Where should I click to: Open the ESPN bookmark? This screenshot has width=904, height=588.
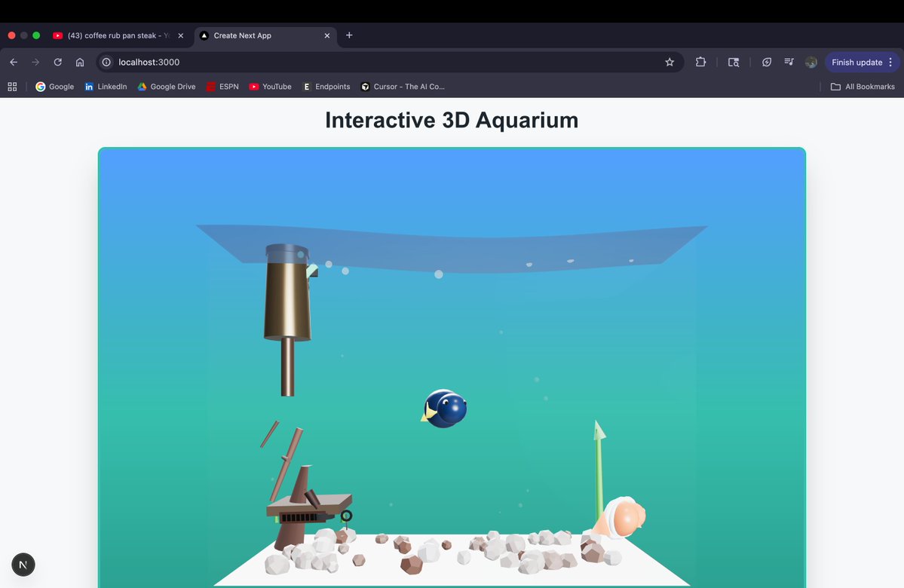pos(222,87)
